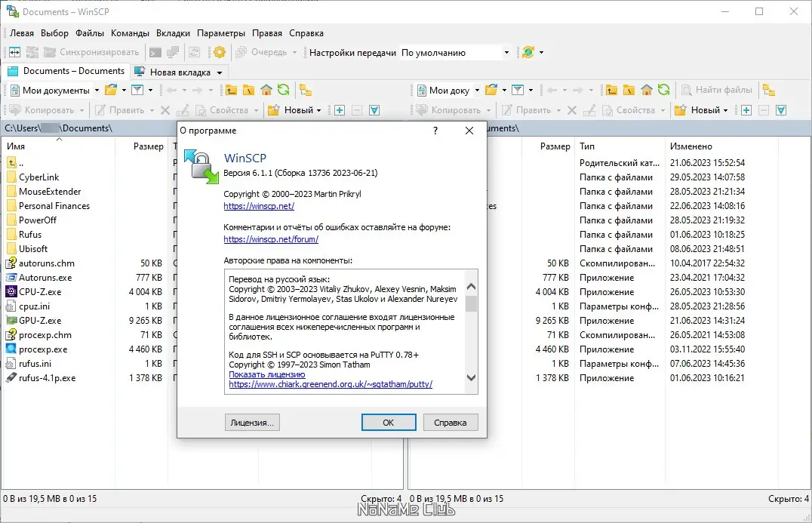This screenshot has width=812, height=523.
Task: Select 'GPU-Z.exe' file in left panel
Action: [40, 321]
